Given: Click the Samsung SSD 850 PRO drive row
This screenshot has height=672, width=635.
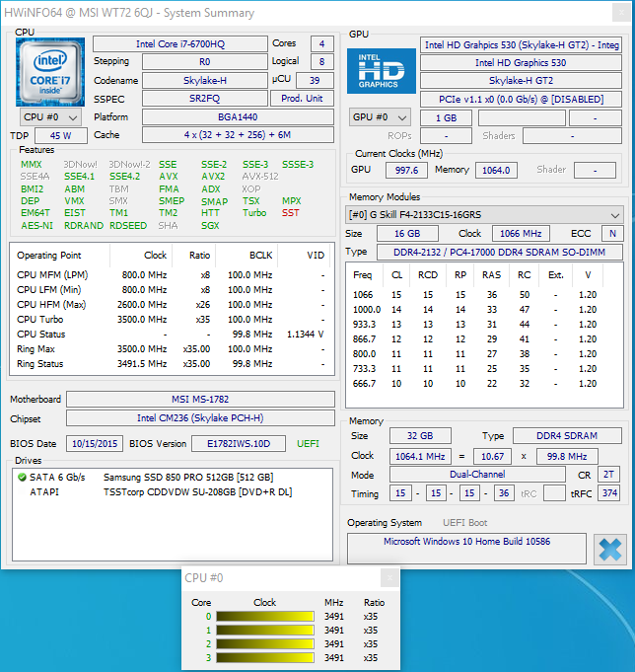Looking at the screenshot, I should tap(173, 477).
